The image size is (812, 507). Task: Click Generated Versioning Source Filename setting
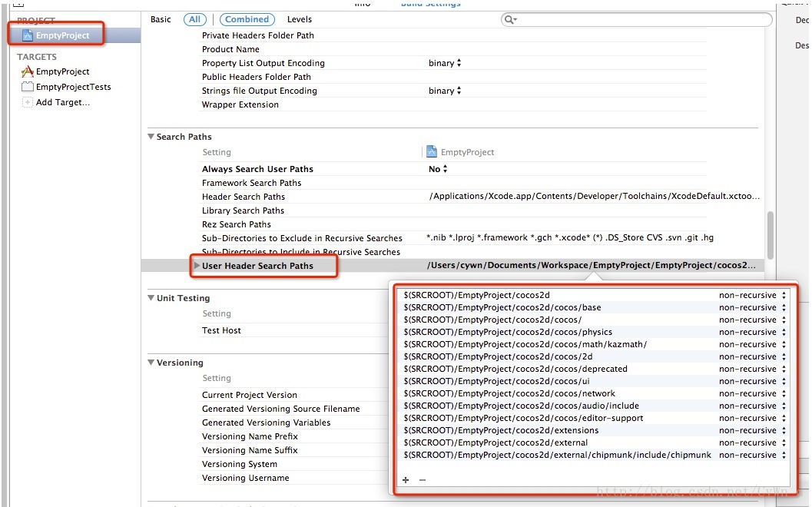click(280, 409)
